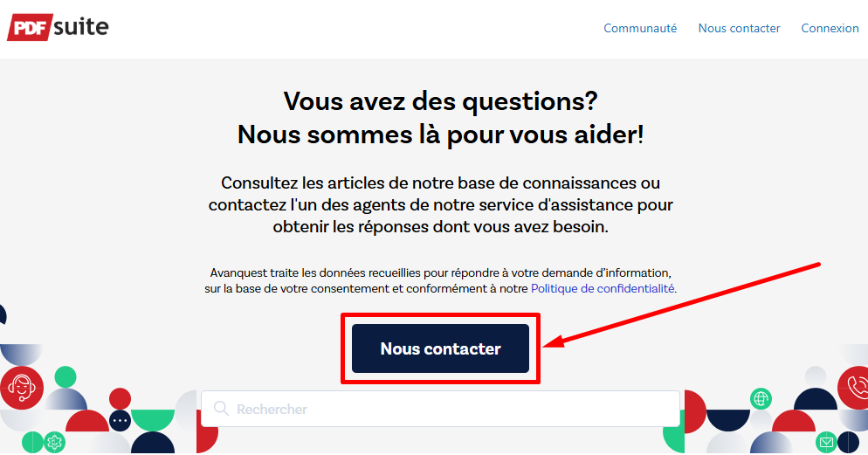
Task: Click the green gear settings icon
Action: [x=54, y=442]
